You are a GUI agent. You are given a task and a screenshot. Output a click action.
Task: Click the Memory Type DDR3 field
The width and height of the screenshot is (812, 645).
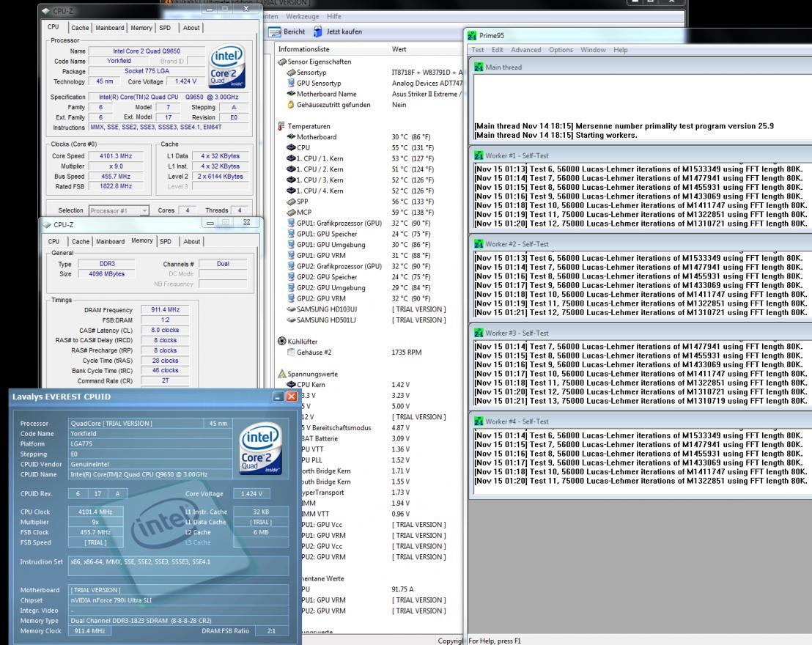(x=107, y=264)
